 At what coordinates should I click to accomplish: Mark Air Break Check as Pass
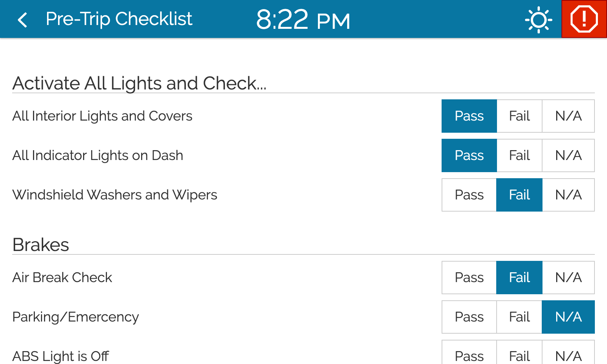pyautogui.click(x=469, y=278)
